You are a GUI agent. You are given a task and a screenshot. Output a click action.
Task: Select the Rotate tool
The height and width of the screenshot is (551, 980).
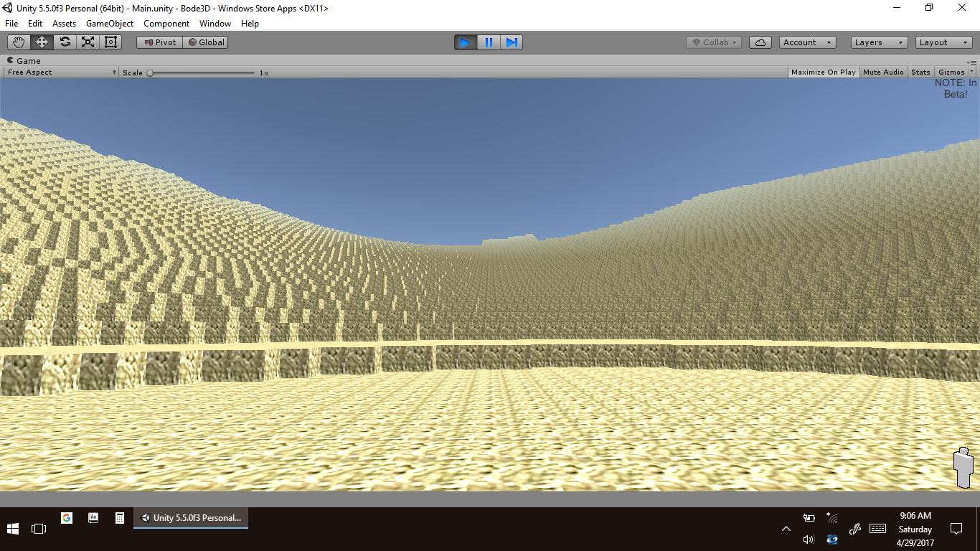[65, 42]
